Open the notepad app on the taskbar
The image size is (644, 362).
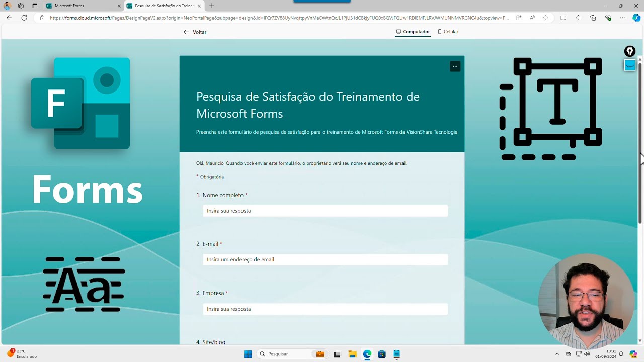(x=397, y=354)
